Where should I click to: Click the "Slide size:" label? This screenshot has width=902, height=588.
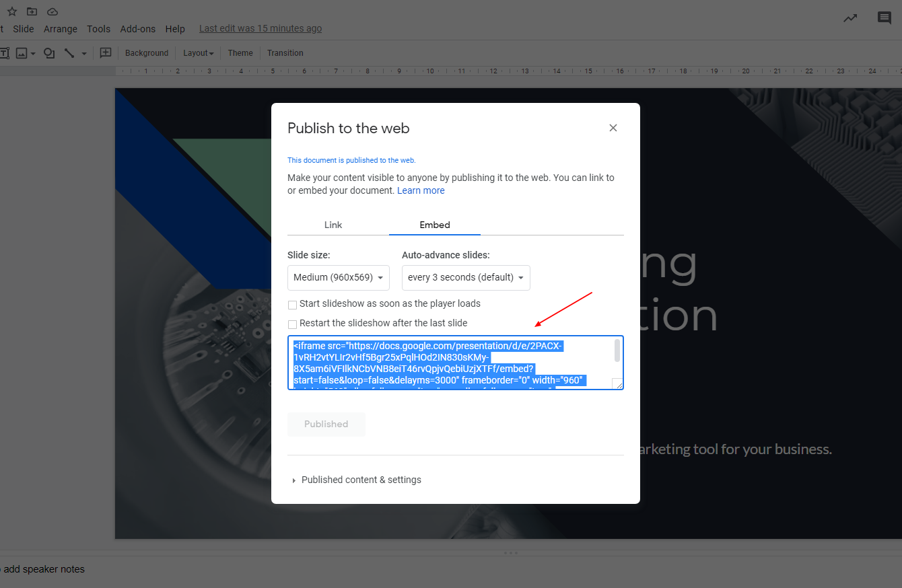[x=309, y=255]
